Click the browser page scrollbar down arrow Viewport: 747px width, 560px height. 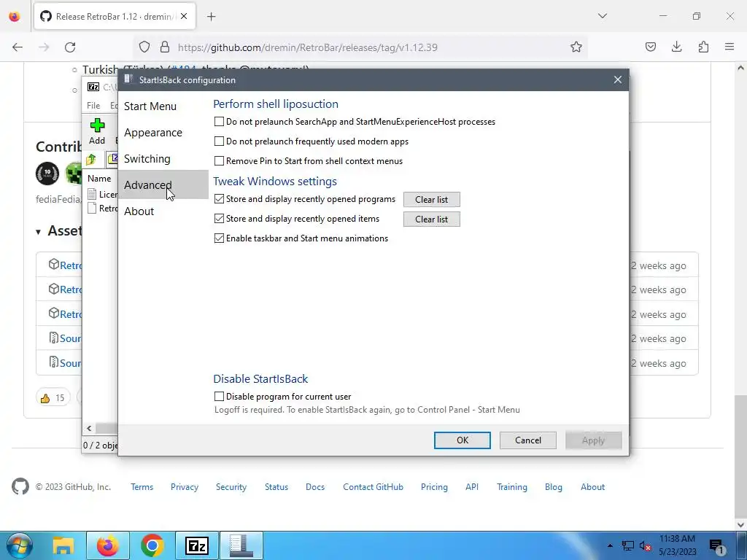pyautogui.click(x=740, y=524)
